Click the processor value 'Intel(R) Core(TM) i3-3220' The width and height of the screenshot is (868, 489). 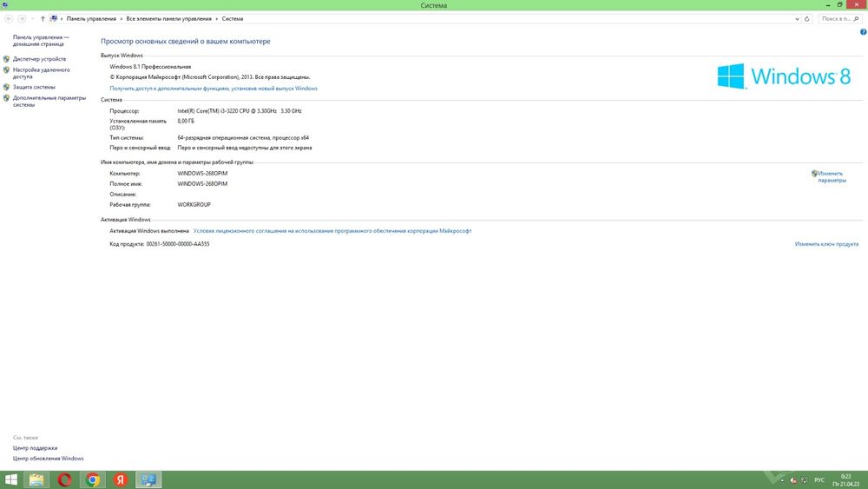pos(240,111)
